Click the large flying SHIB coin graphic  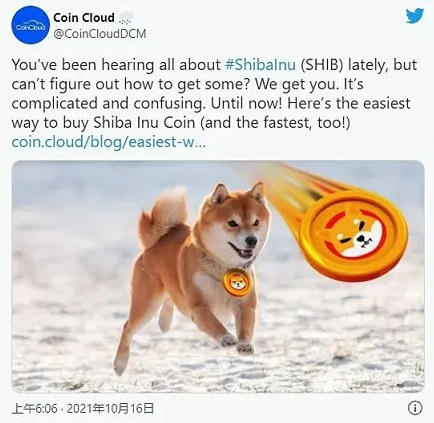click(355, 235)
